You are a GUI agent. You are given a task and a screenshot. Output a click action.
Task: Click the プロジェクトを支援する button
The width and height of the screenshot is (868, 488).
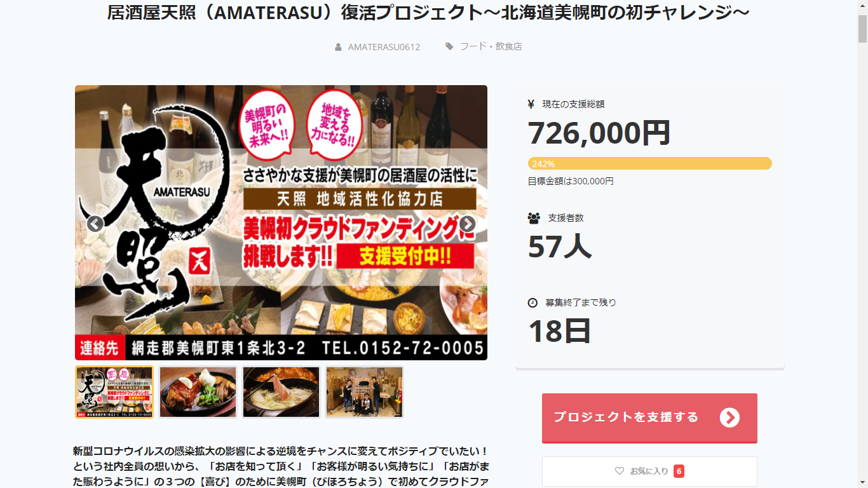649,418
